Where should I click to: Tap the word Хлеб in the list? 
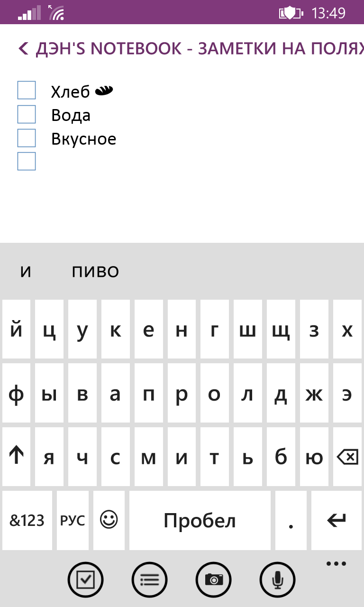click(71, 92)
